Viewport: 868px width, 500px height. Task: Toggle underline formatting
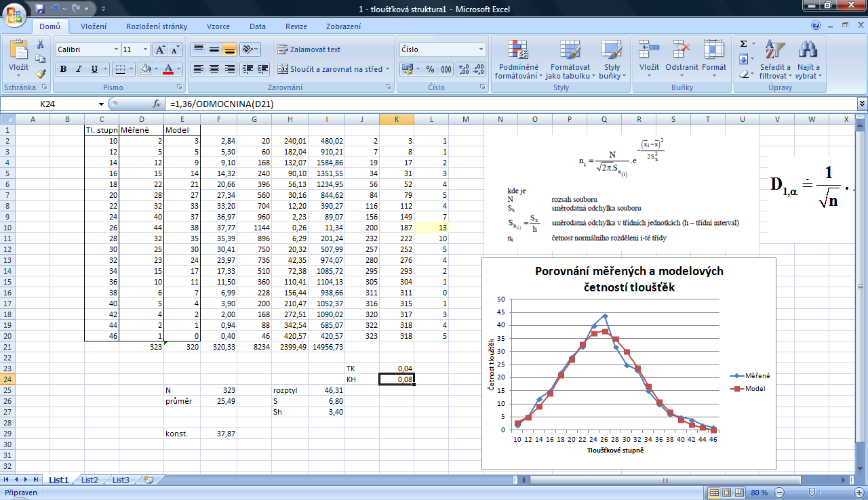pyautogui.click(x=94, y=68)
